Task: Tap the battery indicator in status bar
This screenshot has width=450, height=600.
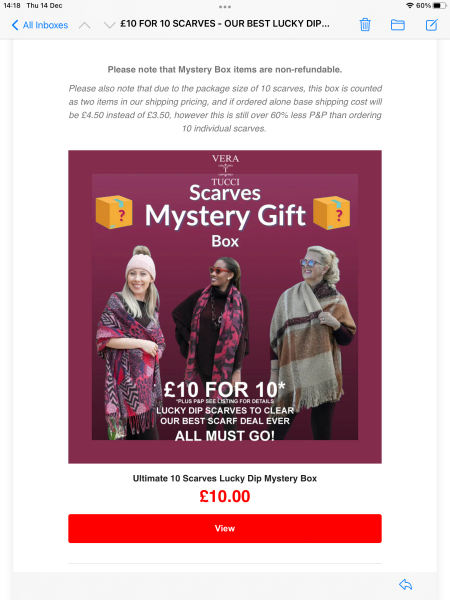Action: [439, 6]
